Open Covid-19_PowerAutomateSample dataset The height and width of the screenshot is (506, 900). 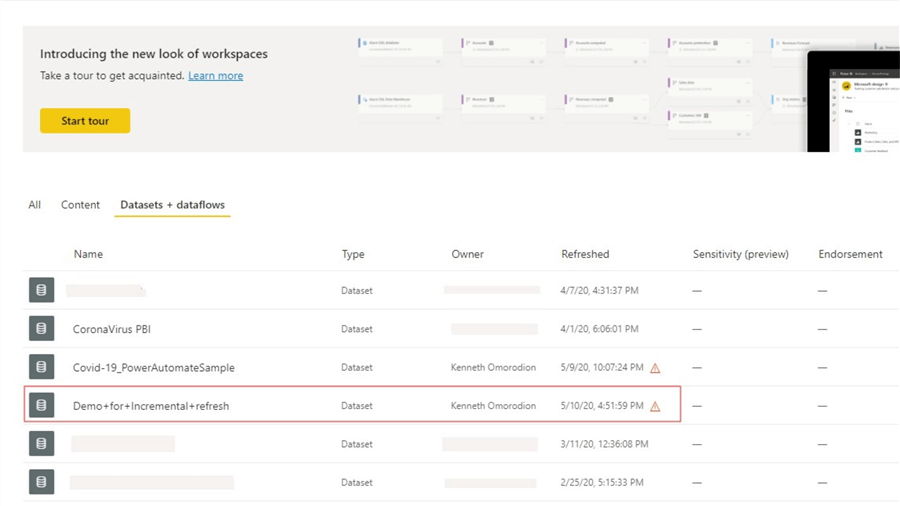153,367
